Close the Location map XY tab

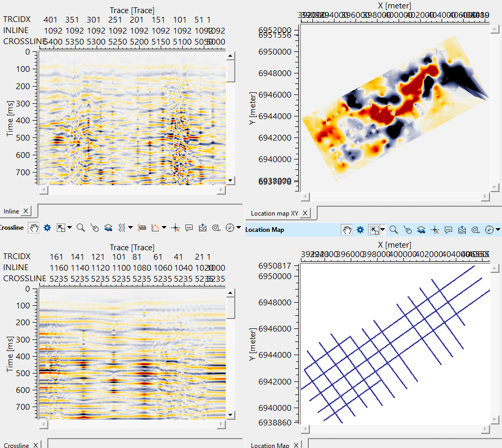[x=306, y=214]
